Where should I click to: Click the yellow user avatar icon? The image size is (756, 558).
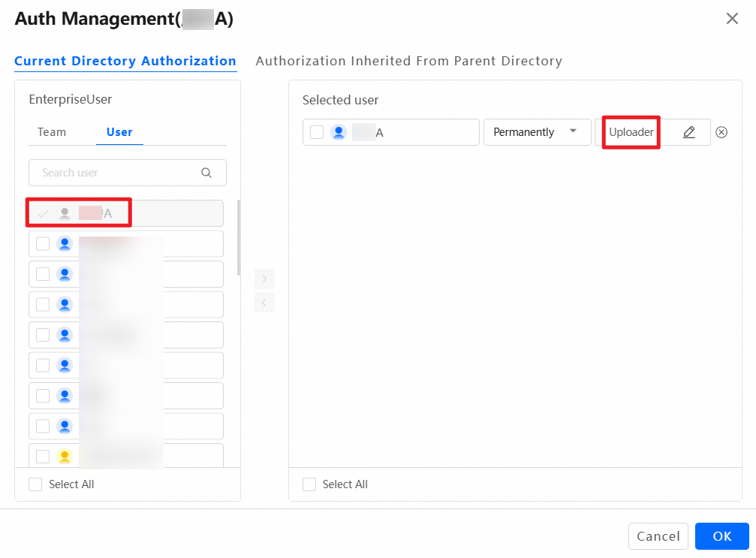65,457
